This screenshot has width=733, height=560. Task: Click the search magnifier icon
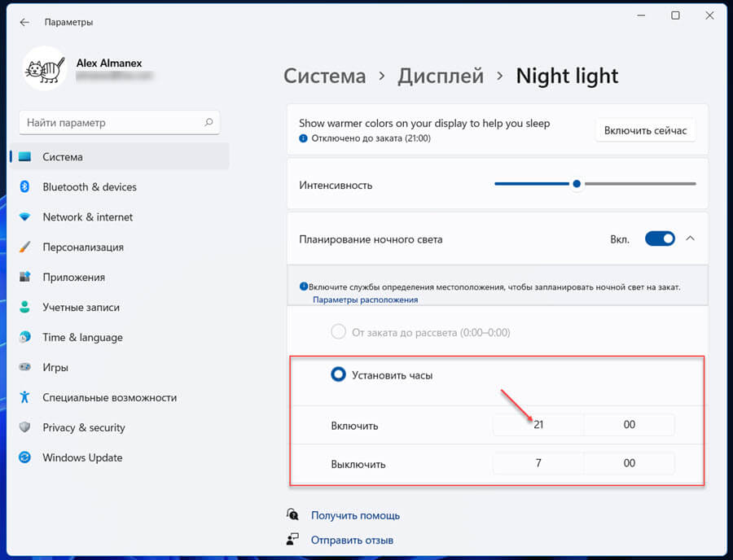click(208, 122)
